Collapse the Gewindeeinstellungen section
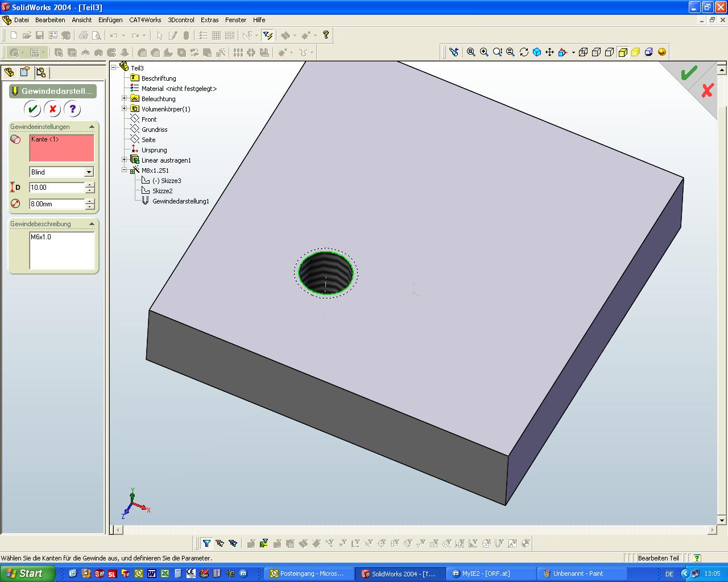This screenshot has width=728, height=582. pyautogui.click(x=91, y=127)
